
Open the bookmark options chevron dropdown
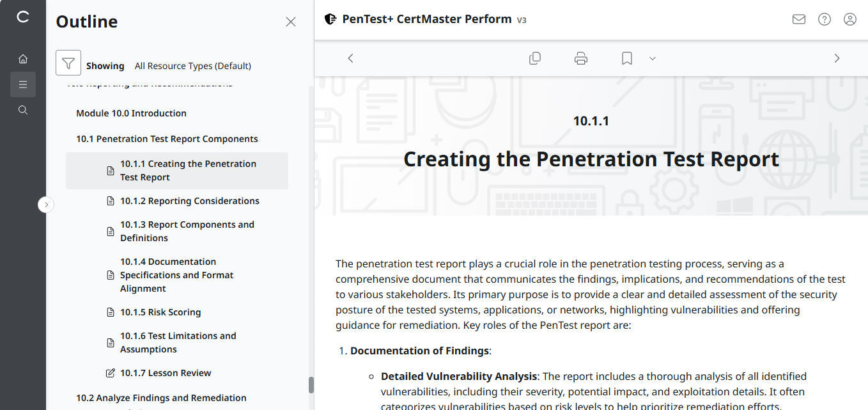pos(652,58)
